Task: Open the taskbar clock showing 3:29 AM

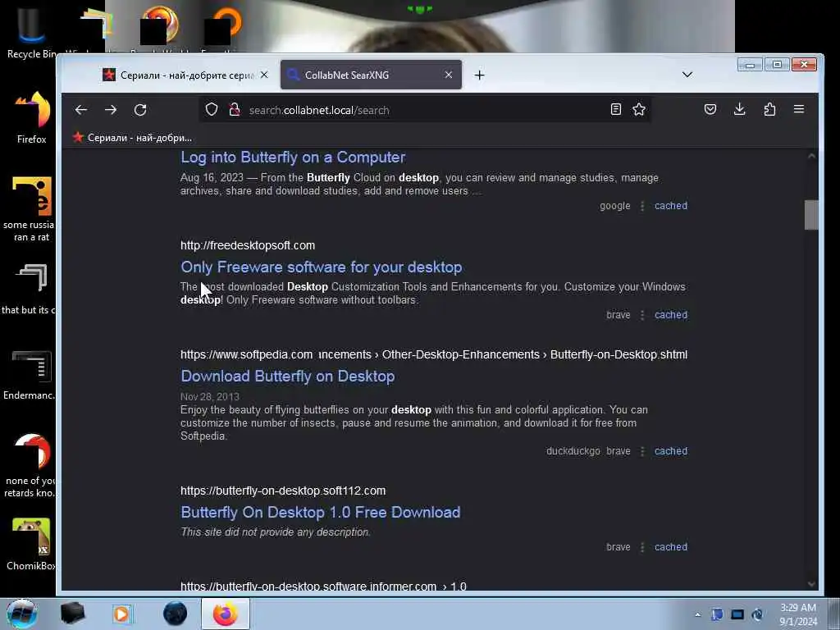Action: click(798, 614)
